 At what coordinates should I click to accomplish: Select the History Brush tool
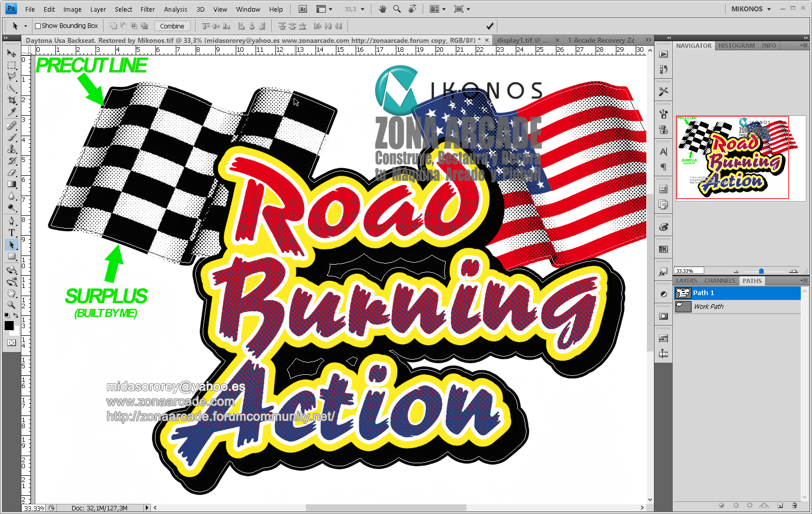point(11,160)
